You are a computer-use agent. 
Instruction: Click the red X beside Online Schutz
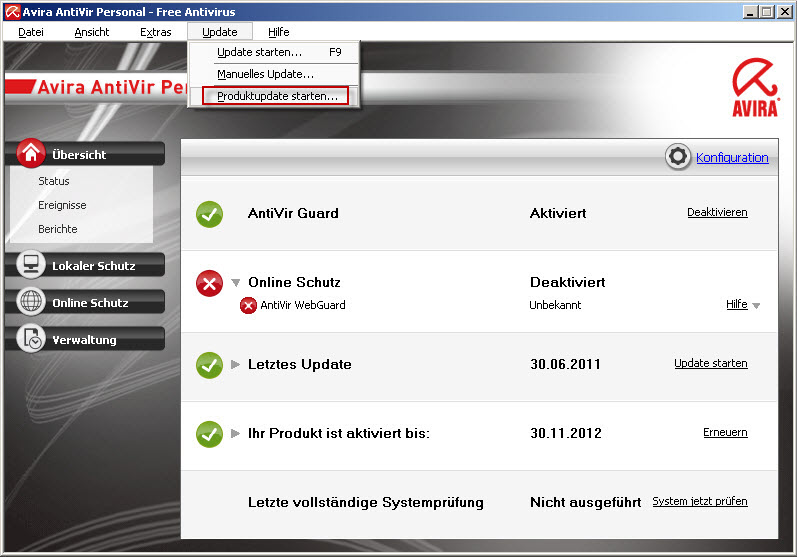click(209, 284)
